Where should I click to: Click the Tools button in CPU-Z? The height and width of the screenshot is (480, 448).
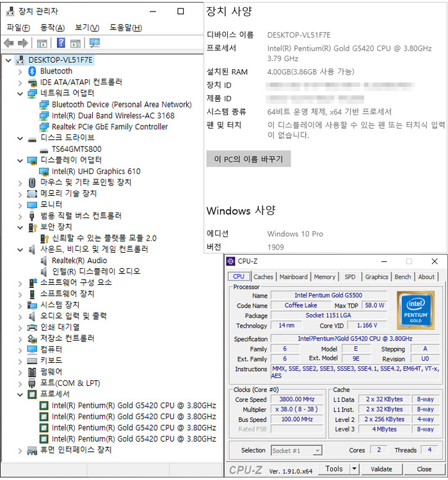pyautogui.click(x=334, y=468)
